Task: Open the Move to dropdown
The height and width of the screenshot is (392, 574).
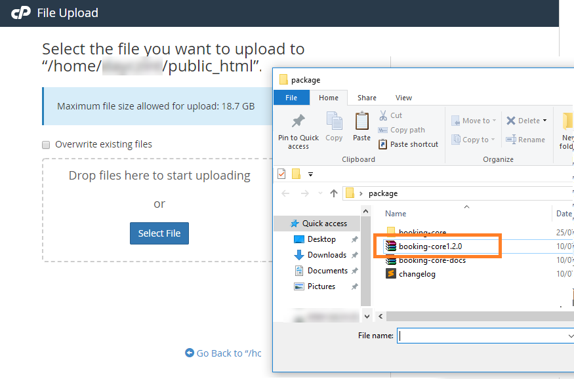Action: [x=474, y=121]
